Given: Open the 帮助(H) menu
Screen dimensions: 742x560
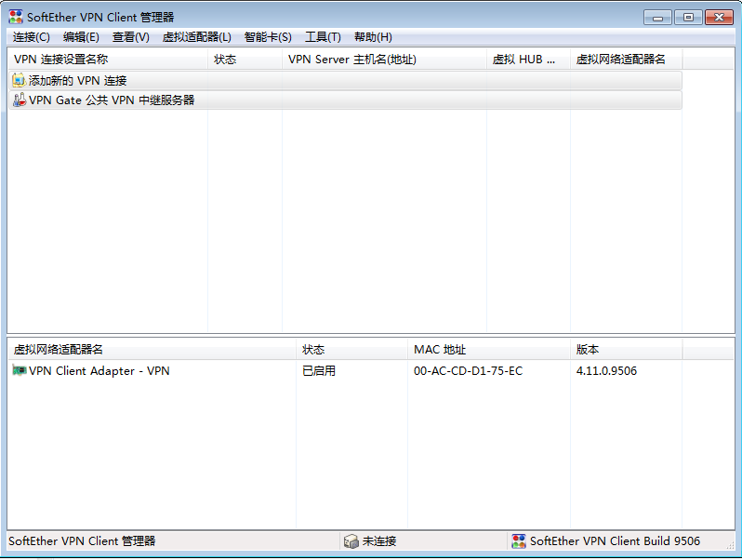Looking at the screenshot, I should click(x=373, y=37).
